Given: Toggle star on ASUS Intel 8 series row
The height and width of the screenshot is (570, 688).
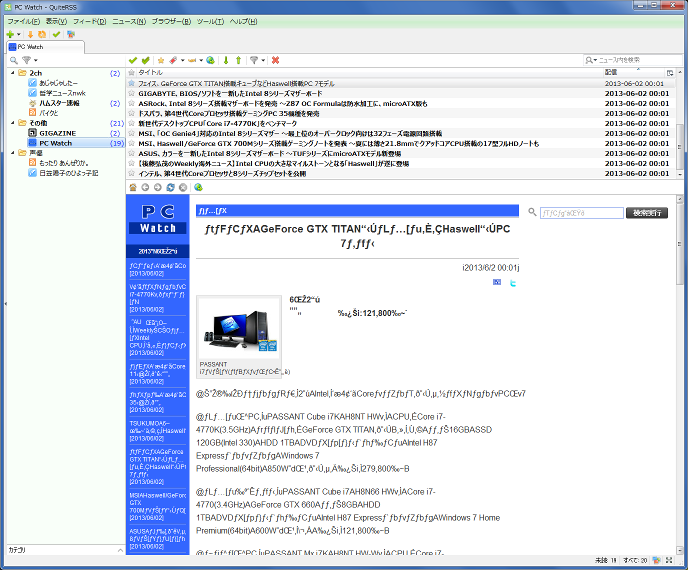Looking at the screenshot, I should [x=131, y=153].
